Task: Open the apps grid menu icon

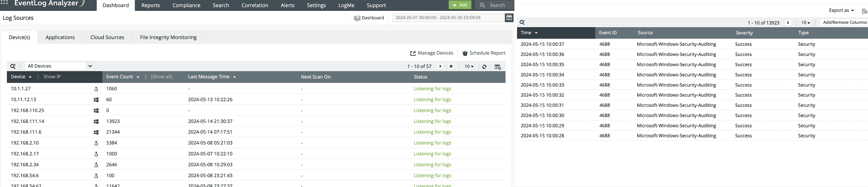Action: (4, 2)
